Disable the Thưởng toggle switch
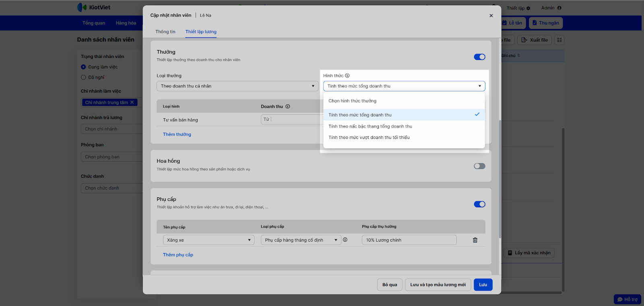The image size is (644, 306). click(479, 57)
